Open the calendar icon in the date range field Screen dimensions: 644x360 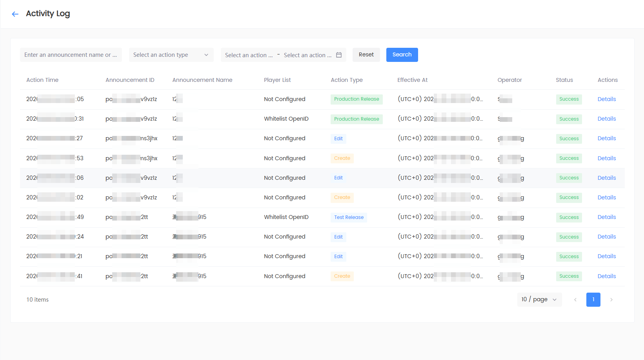click(339, 55)
